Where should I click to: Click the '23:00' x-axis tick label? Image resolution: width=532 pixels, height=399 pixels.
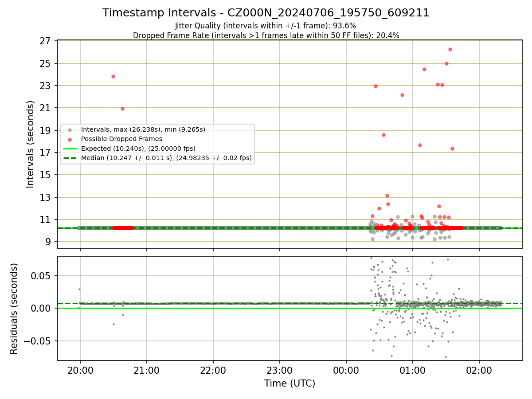click(280, 370)
